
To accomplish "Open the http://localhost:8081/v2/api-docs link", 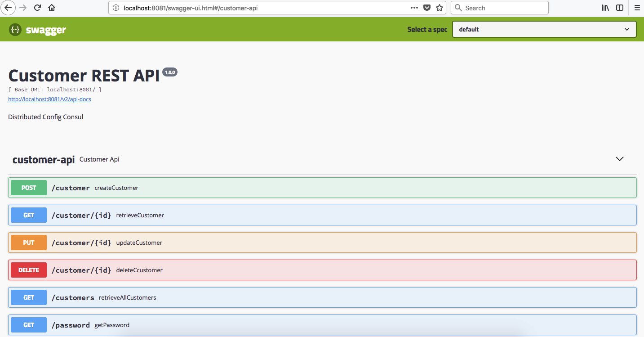I will point(49,99).
